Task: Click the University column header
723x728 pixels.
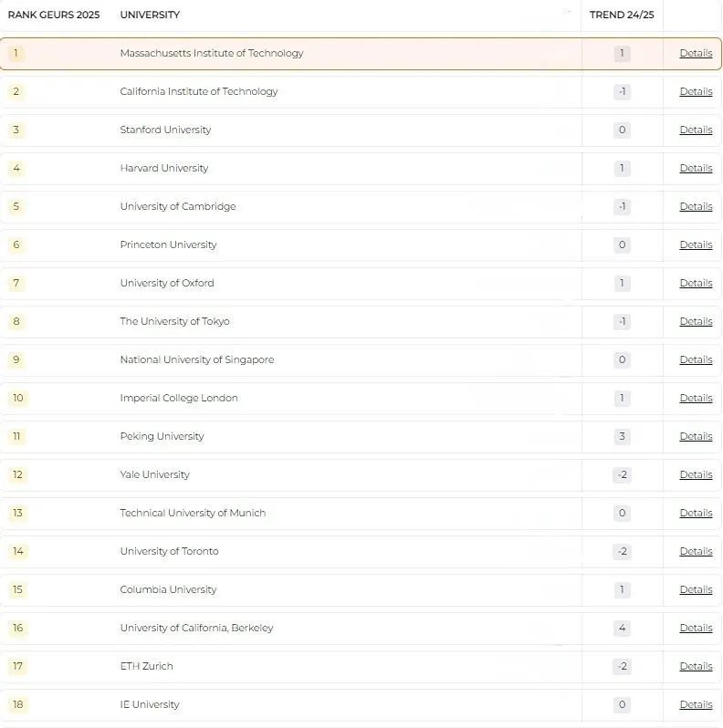Action: click(150, 15)
